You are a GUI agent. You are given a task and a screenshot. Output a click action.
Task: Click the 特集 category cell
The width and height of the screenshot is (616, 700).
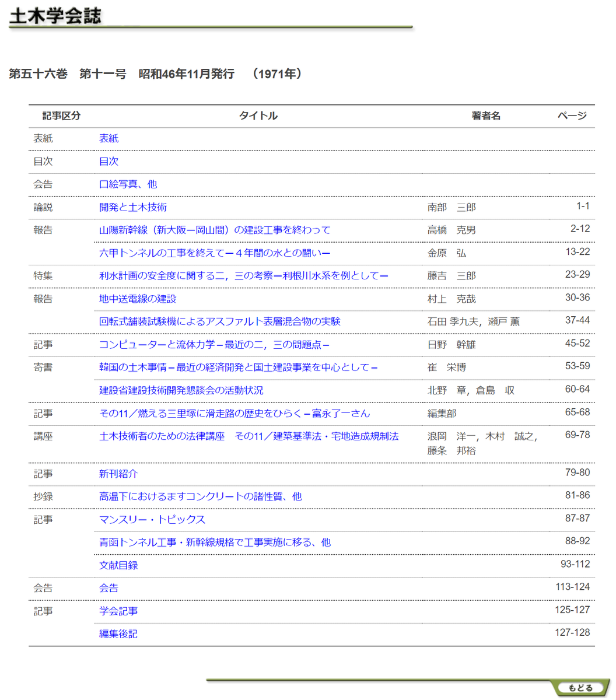[x=43, y=275]
